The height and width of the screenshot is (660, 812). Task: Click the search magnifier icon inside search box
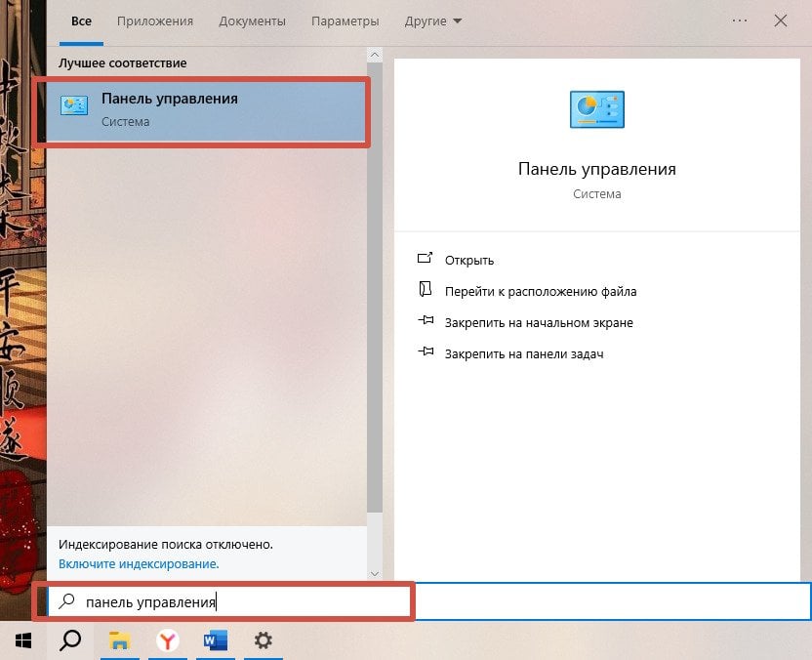pos(66,601)
